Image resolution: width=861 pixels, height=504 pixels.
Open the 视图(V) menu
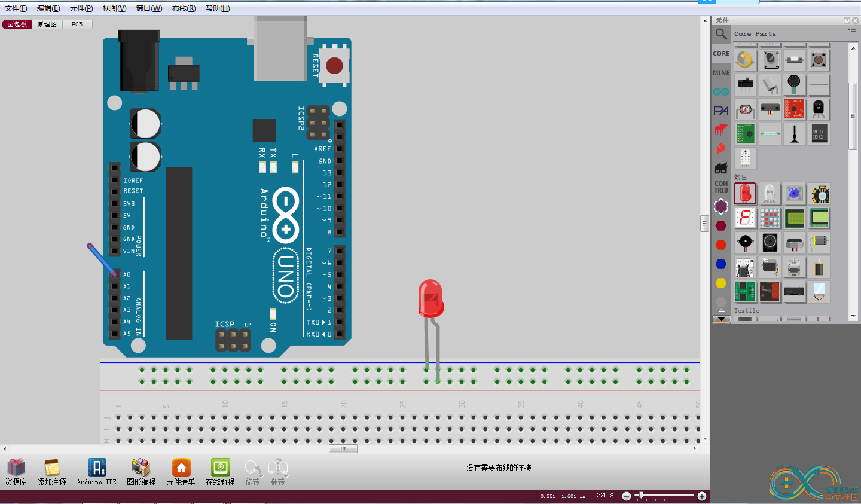coord(114,8)
